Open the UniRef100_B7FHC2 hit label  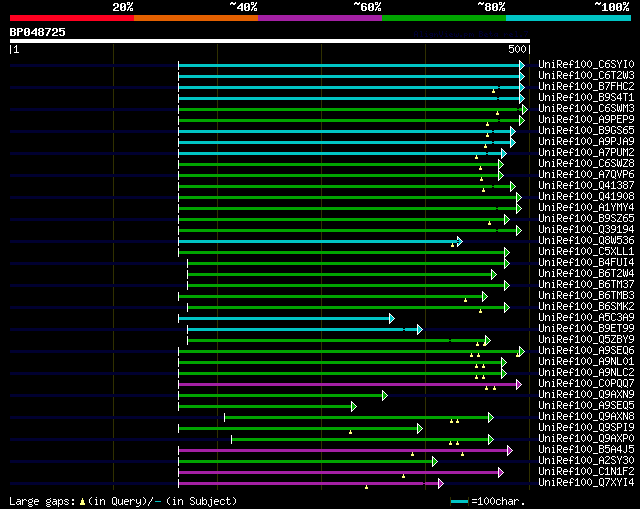point(586,86)
